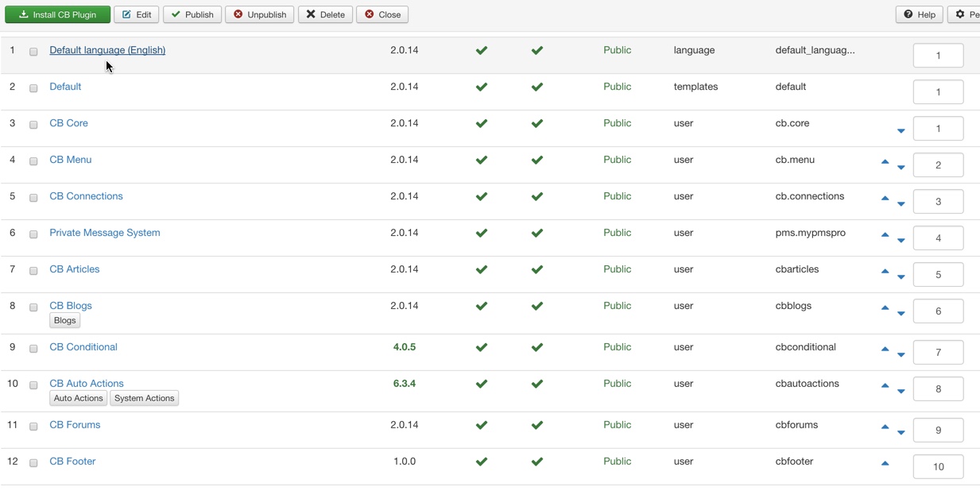Move CB Connections down with arrow
This screenshot has height=491, width=980.
(x=901, y=204)
